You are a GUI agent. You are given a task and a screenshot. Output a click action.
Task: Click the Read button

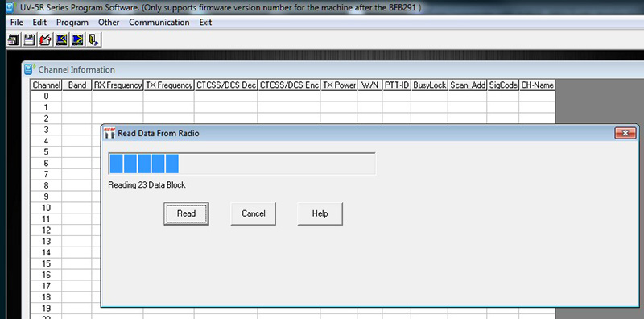[186, 213]
